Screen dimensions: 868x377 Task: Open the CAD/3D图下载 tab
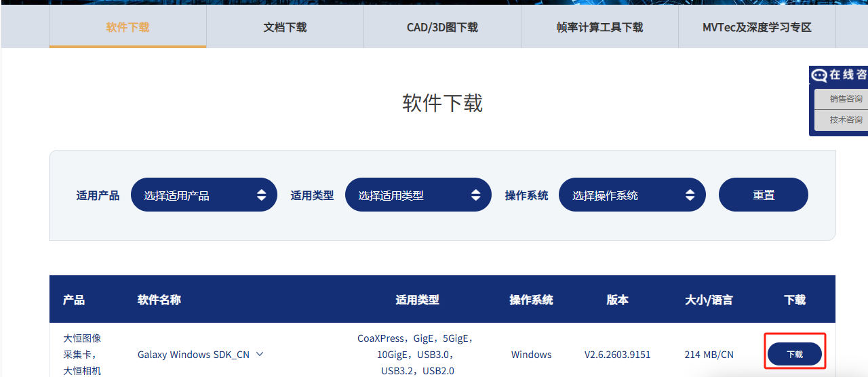442,27
